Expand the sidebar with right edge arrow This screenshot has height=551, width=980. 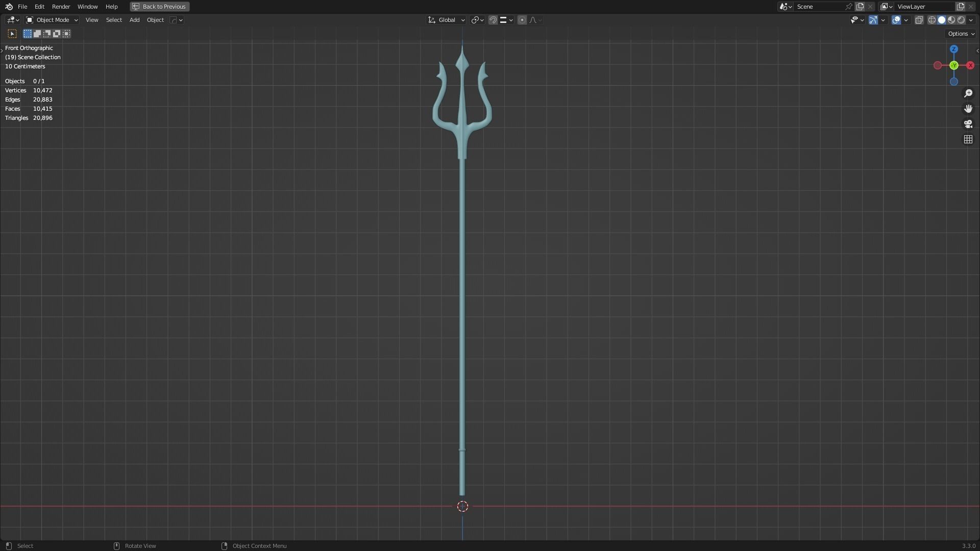(977, 51)
